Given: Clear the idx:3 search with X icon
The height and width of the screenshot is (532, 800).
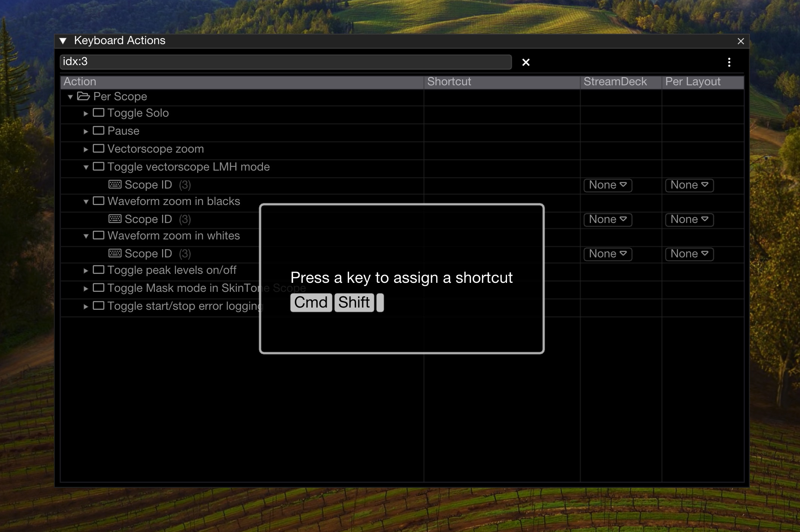Looking at the screenshot, I should (526, 62).
